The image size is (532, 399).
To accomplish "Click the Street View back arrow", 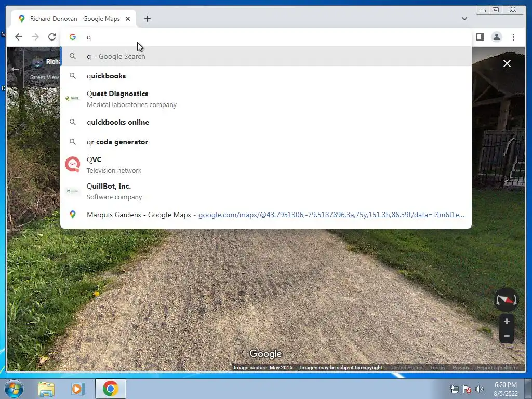I will coord(15,69).
